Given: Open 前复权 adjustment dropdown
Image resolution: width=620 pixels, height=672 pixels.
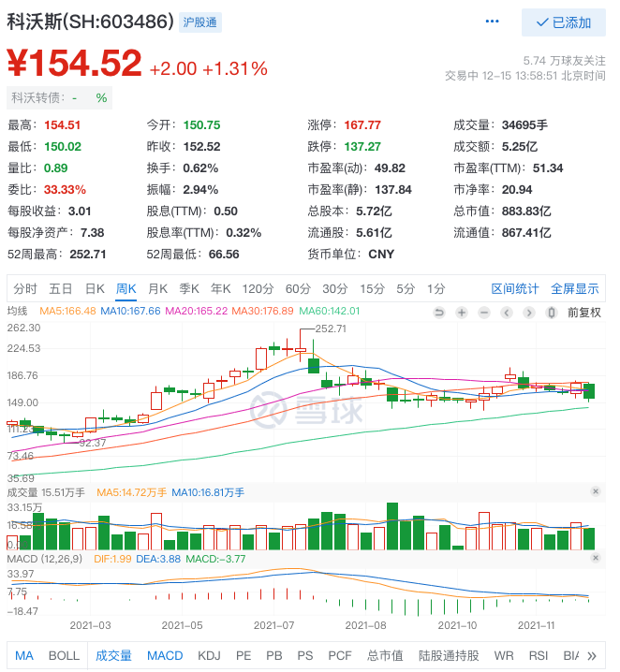Looking at the screenshot, I should pos(584,313).
